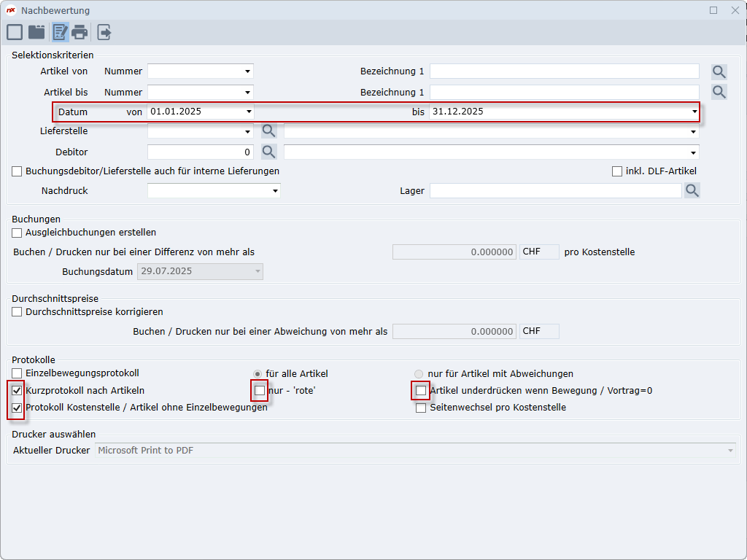Uncheck Kurzprotokoll nach Artikeln
The height and width of the screenshot is (560, 747).
[x=17, y=391]
